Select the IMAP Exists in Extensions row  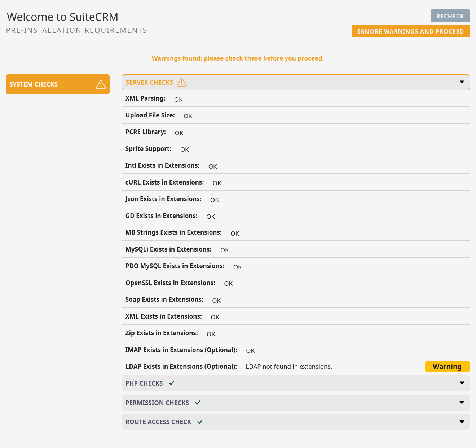point(181,350)
